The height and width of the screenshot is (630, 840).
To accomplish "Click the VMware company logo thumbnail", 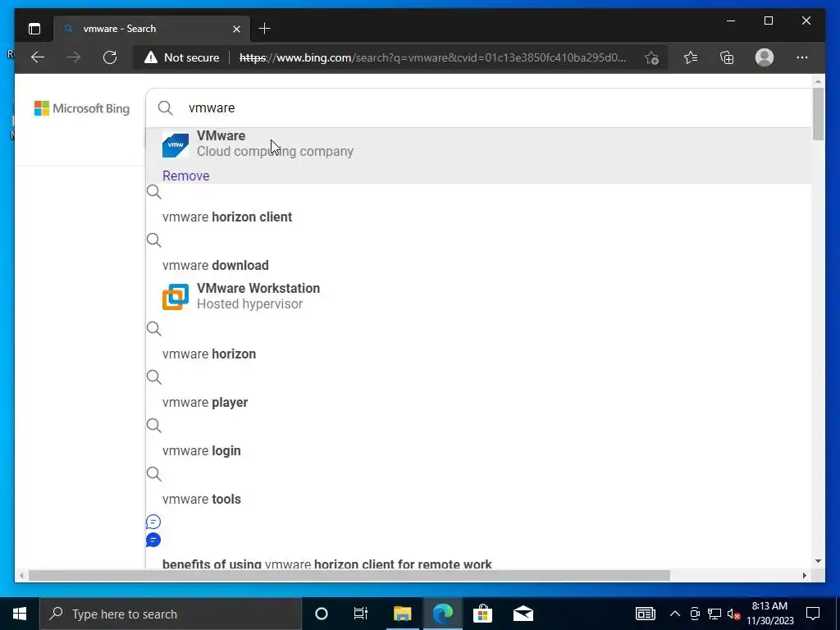I will coord(176,145).
